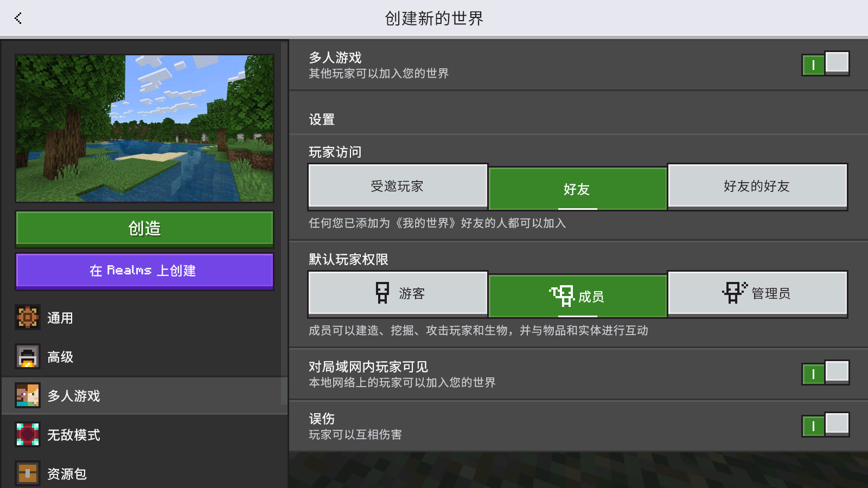Toggle the 对局域网内玩家可见 switch
The image size is (868, 488).
pyautogui.click(x=825, y=373)
